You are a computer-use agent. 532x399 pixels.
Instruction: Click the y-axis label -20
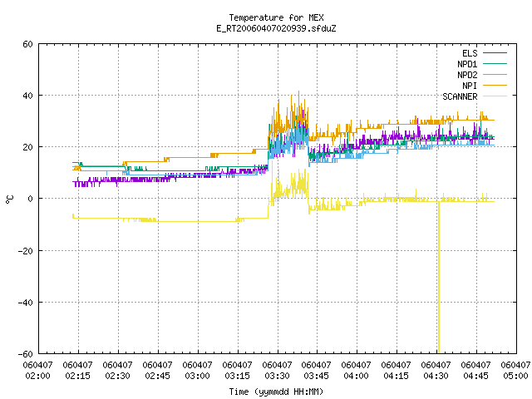pos(26,251)
